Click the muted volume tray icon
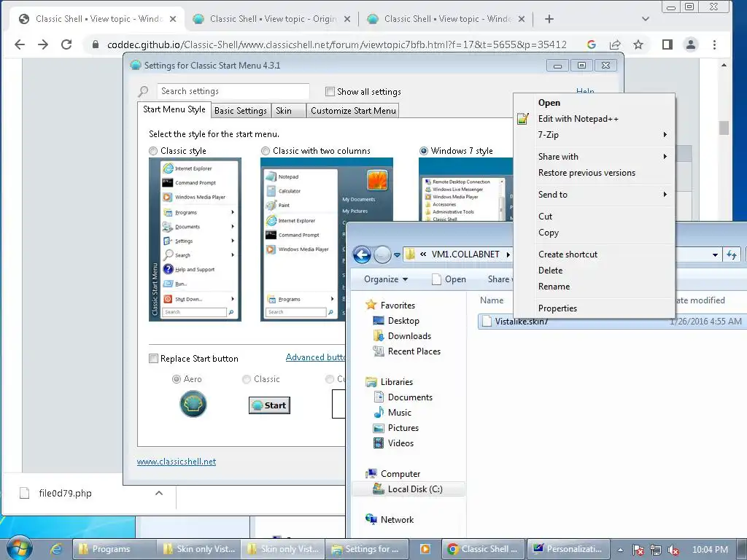747x560 pixels. coord(673,550)
